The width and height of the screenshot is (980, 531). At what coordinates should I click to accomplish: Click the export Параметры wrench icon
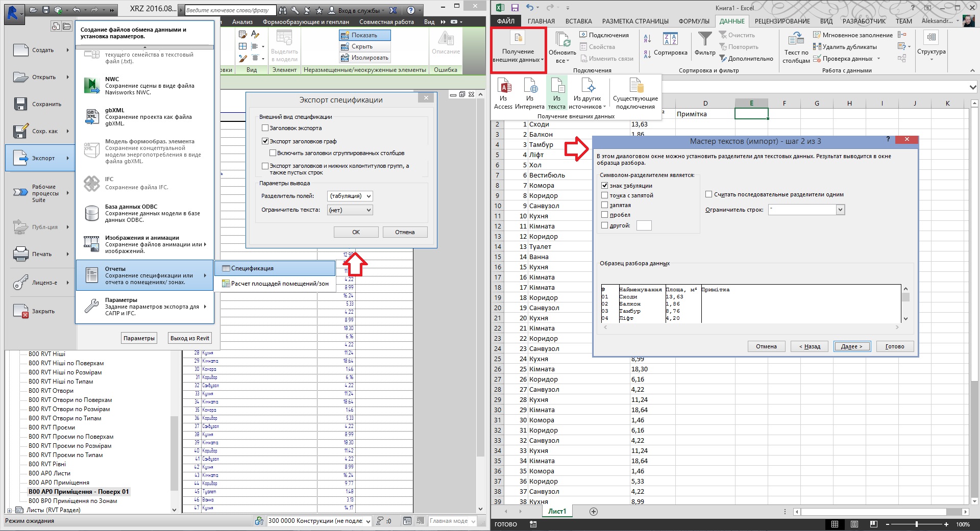[x=92, y=306]
